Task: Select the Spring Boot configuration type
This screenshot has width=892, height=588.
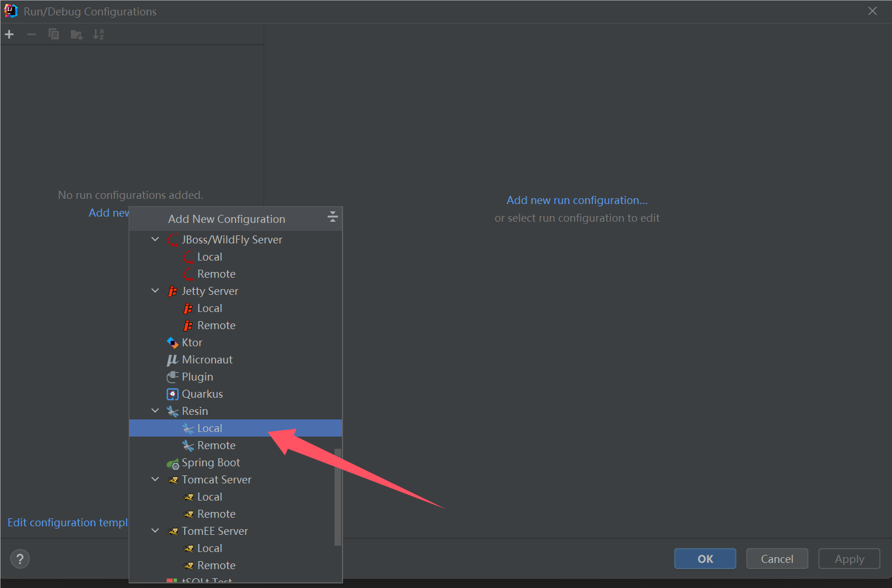Action: 210,462
